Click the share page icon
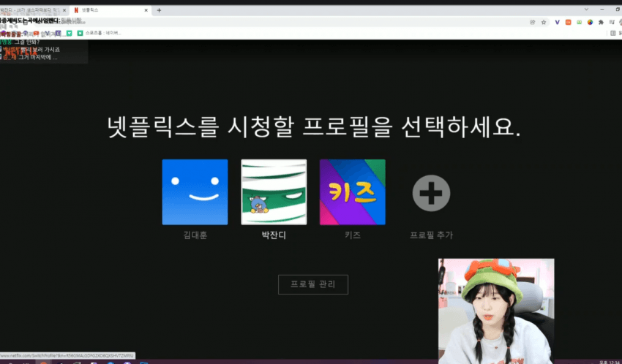 532,22
